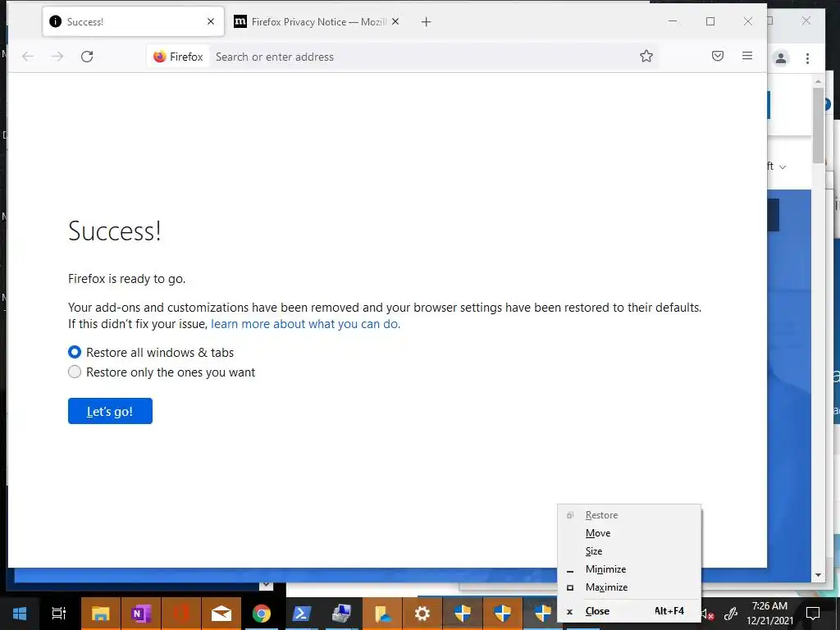
Task: Open Chrome profile avatar in background window
Action: (781, 58)
